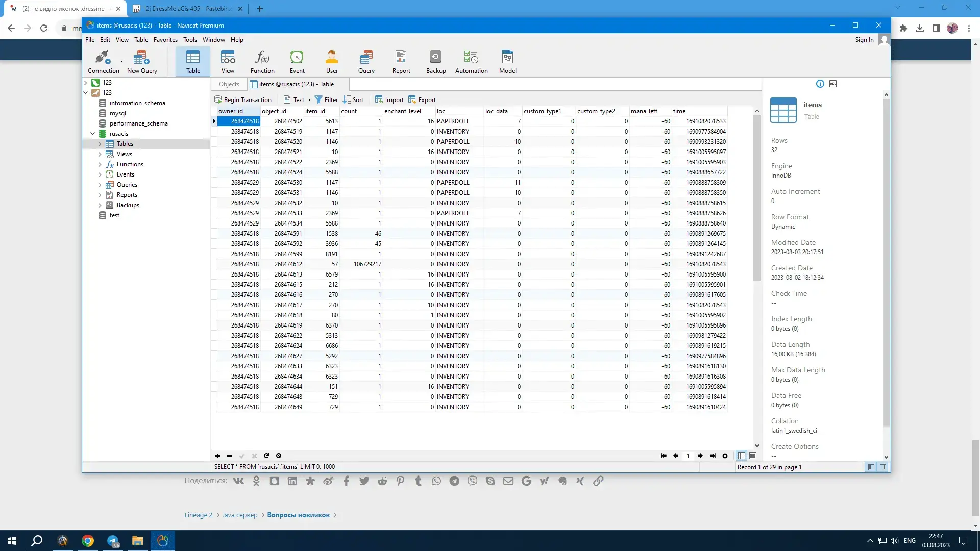The height and width of the screenshot is (551, 980).
Task: Expand the Queries section
Action: [100, 184]
